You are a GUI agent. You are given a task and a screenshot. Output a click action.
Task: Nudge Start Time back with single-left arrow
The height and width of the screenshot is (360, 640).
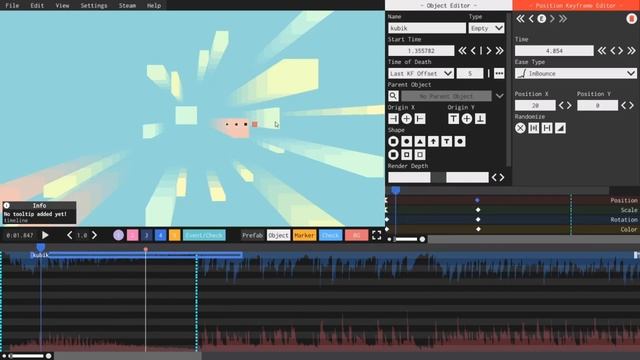coord(473,51)
